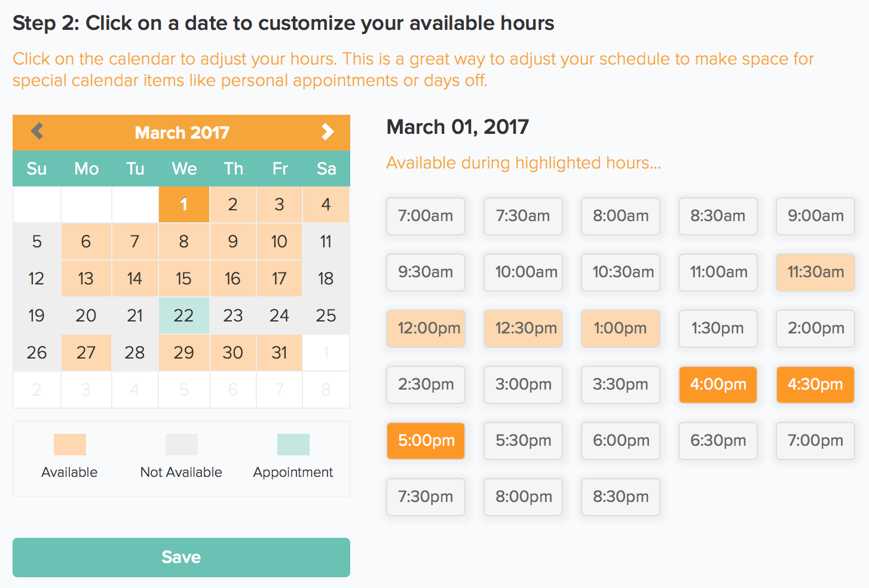Pick March 15 on the calendar
This screenshot has height=588, width=869.
tap(183, 278)
